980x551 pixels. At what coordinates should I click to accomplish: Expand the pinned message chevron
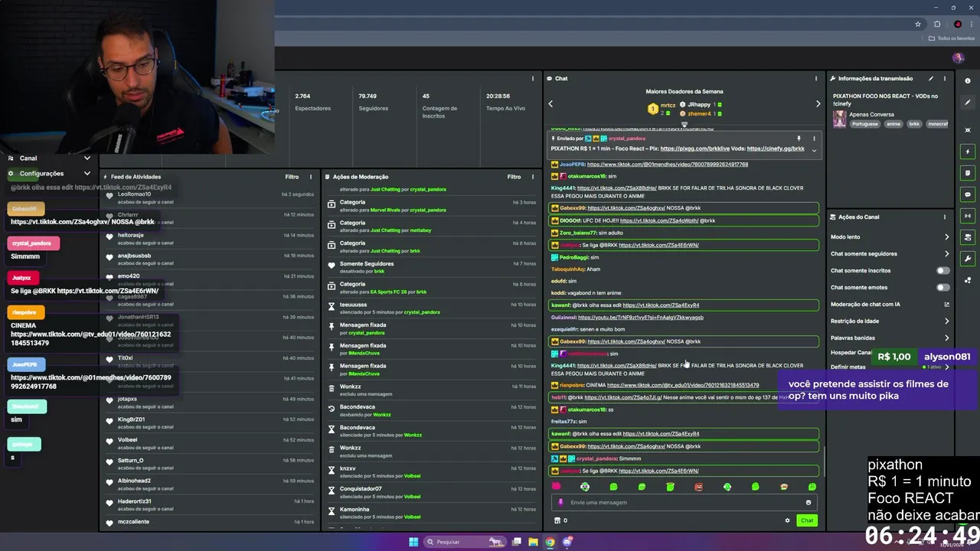814,150
